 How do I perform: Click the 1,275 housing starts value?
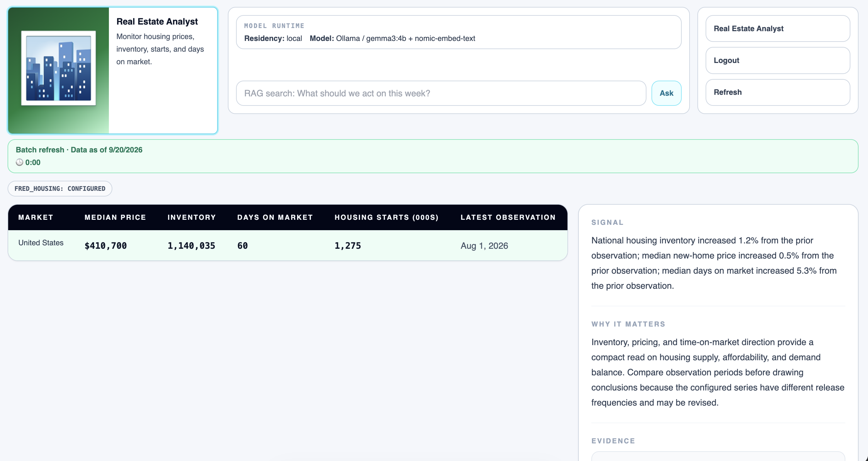(x=348, y=246)
